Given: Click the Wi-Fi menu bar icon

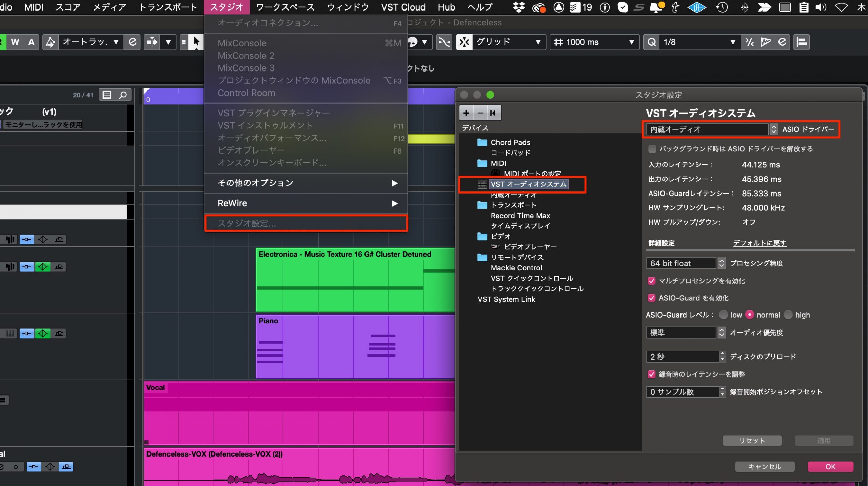Looking at the screenshot, I should [841, 7].
